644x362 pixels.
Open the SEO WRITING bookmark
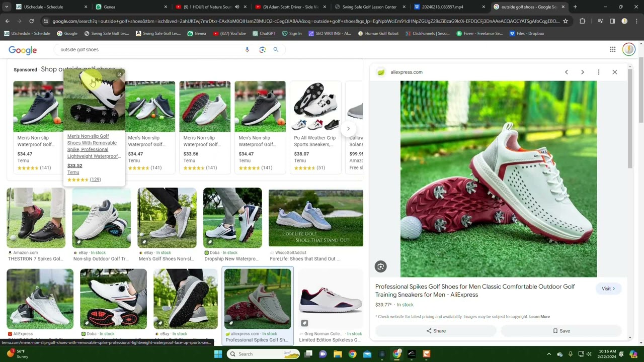click(x=330, y=34)
